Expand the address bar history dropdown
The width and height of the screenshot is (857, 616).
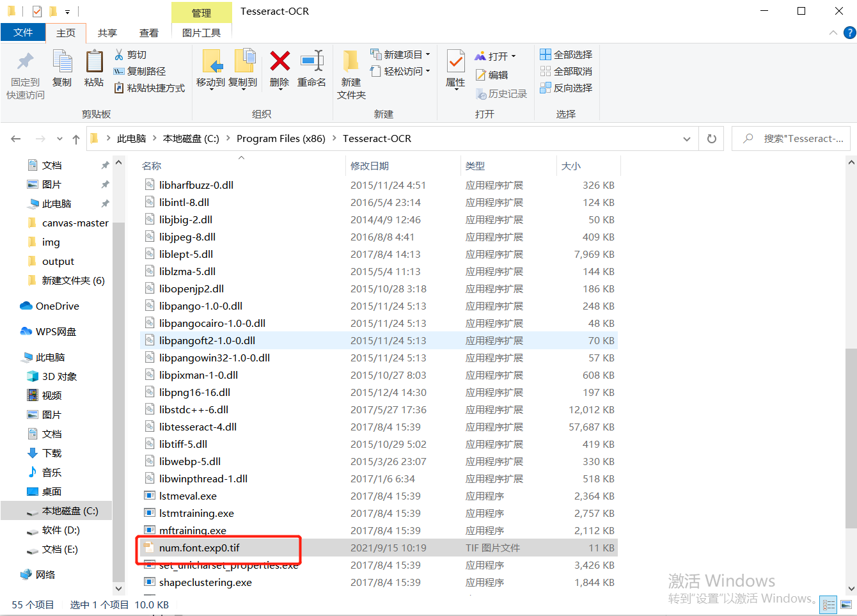(x=687, y=139)
